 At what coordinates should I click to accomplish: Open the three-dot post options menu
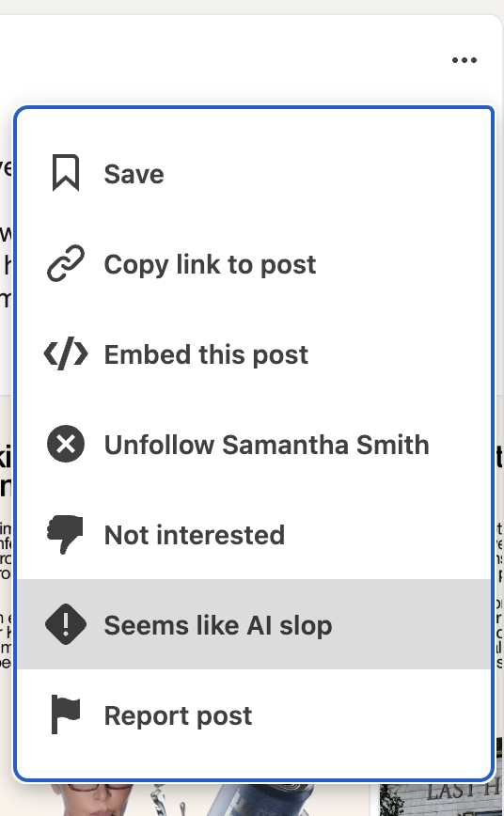coord(465,60)
